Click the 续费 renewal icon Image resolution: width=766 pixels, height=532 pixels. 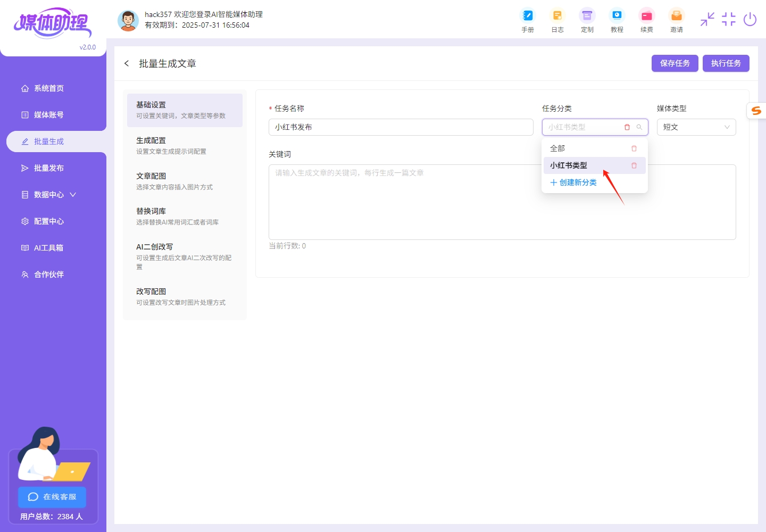(x=647, y=20)
